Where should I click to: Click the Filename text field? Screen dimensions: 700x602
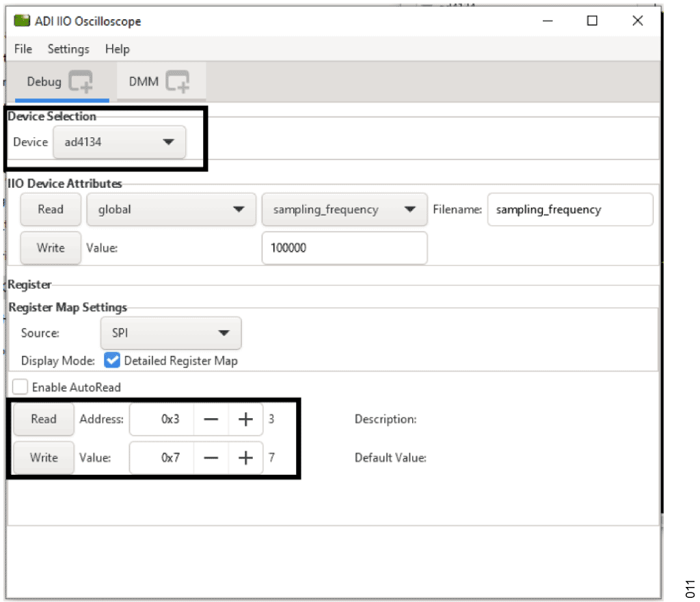coord(569,210)
